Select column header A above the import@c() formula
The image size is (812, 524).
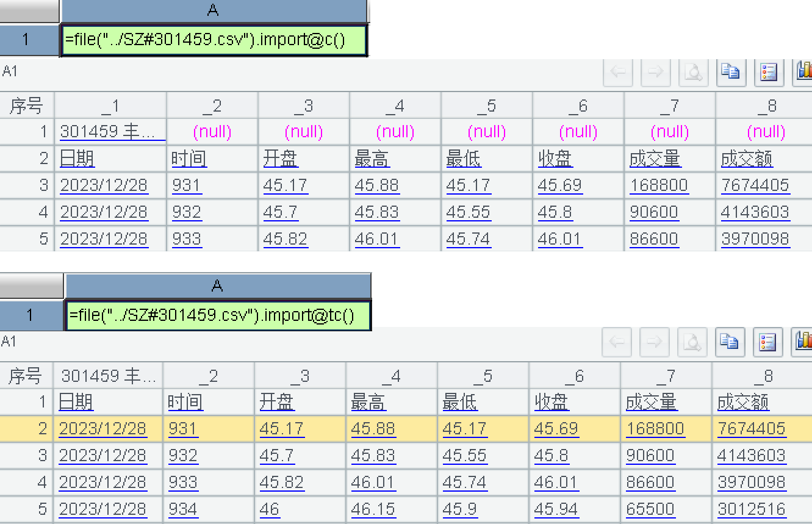click(214, 10)
